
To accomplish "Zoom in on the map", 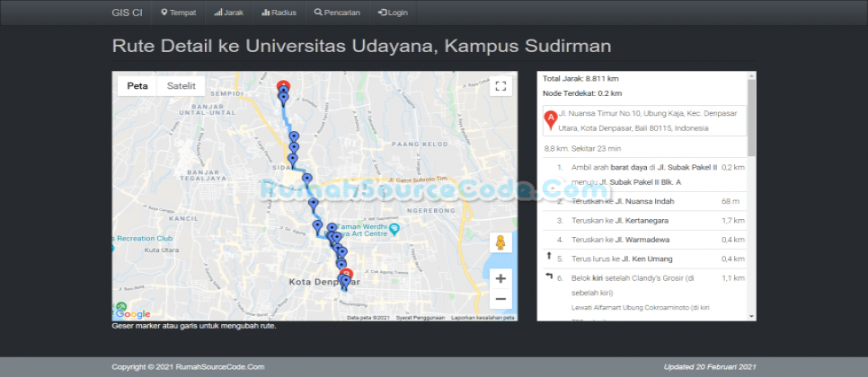I will (500, 278).
